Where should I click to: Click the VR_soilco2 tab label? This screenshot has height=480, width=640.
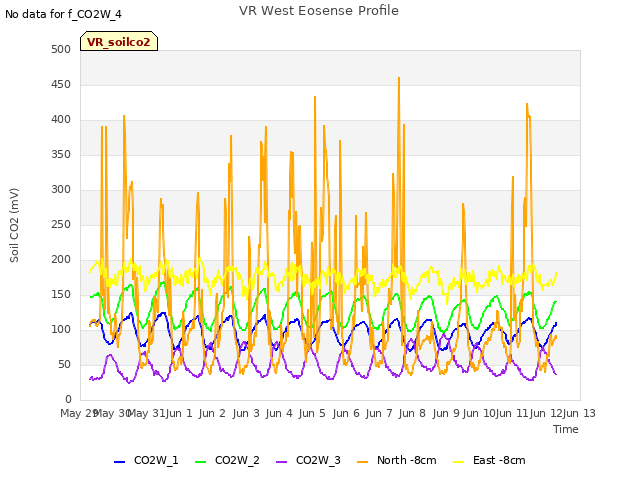[118, 42]
